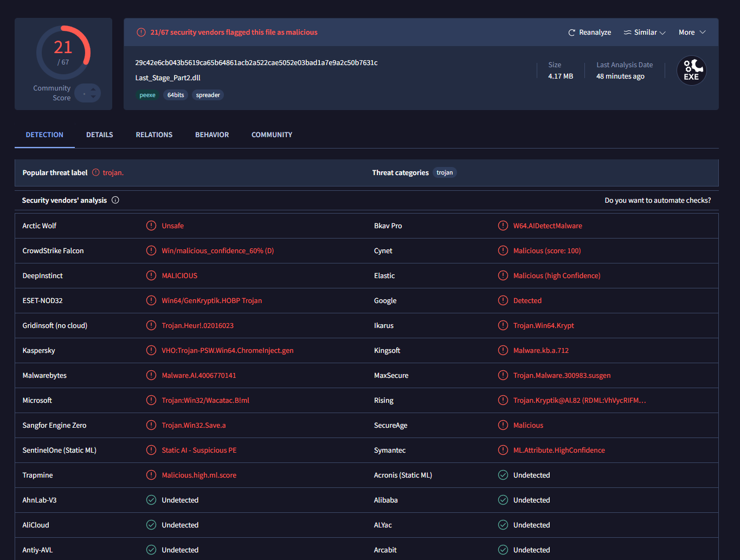Click the 'Do you want to automate checks?' link
The height and width of the screenshot is (560, 740).
point(658,200)
